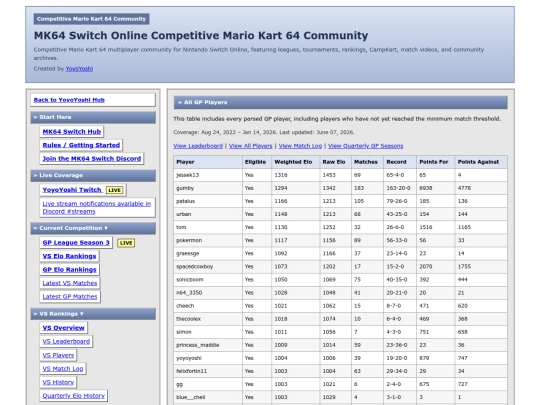
Task: Open VS Overview page
Action: click(x=63, y=328)
